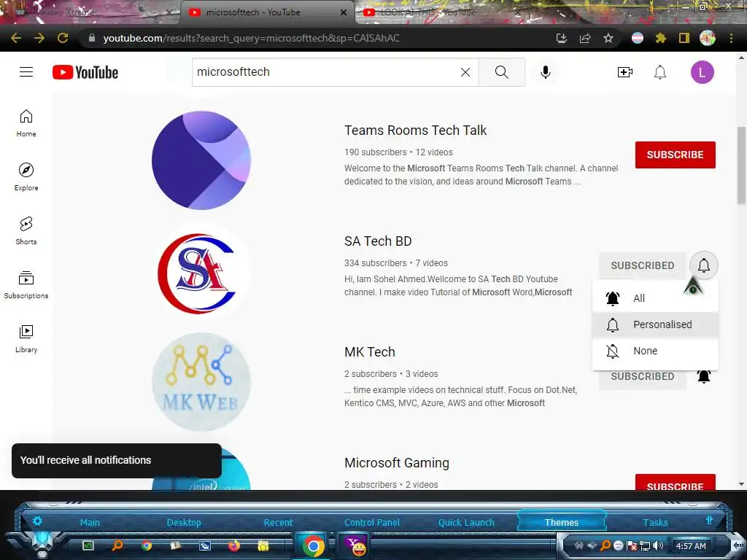
Task: Select None notifications option
Action: [655, 351]
